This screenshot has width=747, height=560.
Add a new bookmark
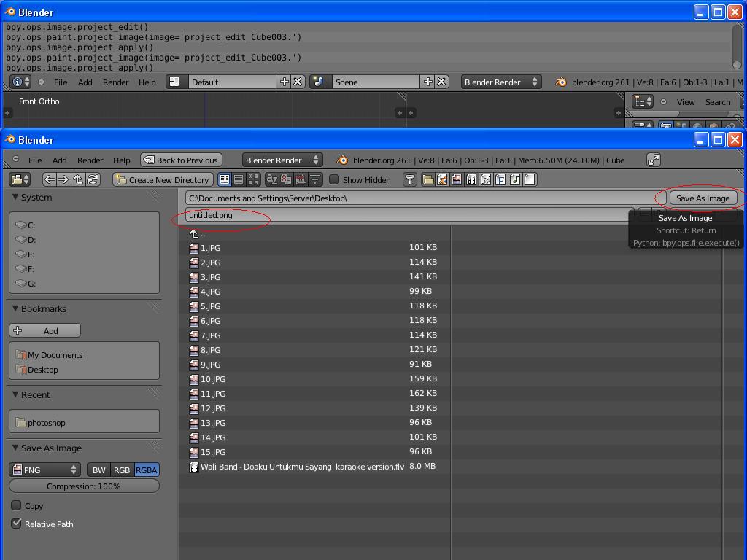click(x=44, y=330)
